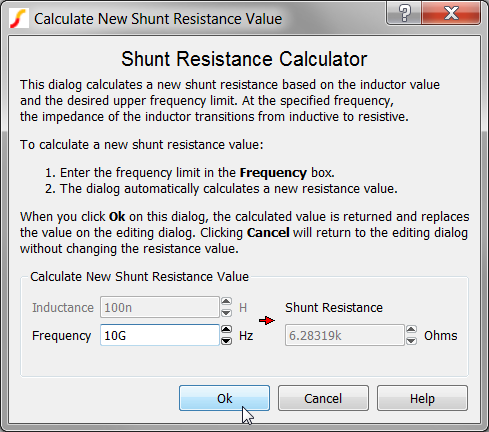The width and height of the screenshot is (489, 432).
Task: Click the Shunt Resistance down spinner arrow
Action: click(411, 341)
